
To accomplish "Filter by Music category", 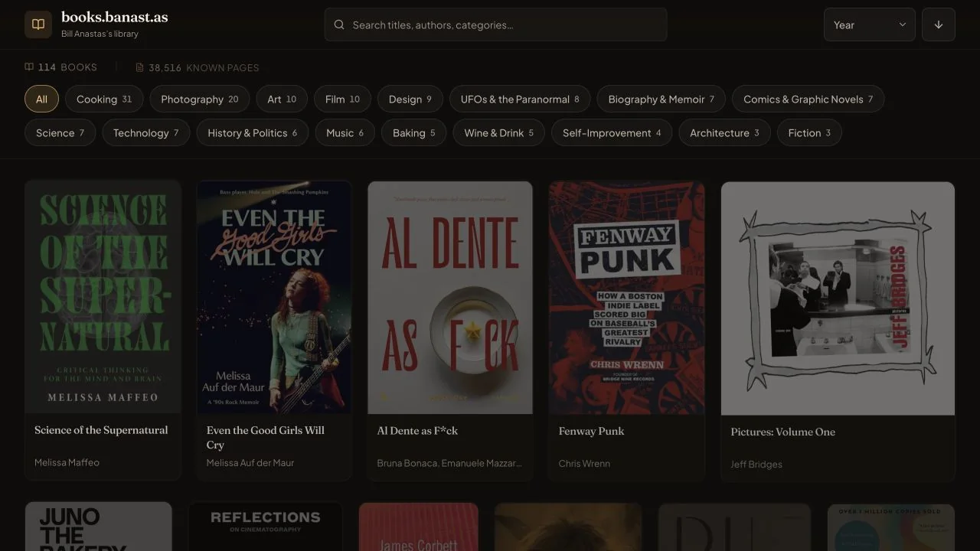I will (345, 132).
